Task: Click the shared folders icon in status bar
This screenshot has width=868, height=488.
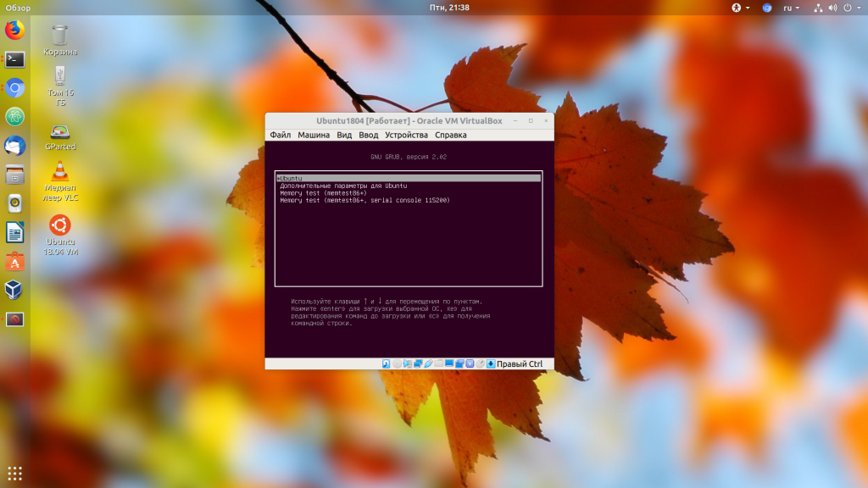Action: coord(438,364)
